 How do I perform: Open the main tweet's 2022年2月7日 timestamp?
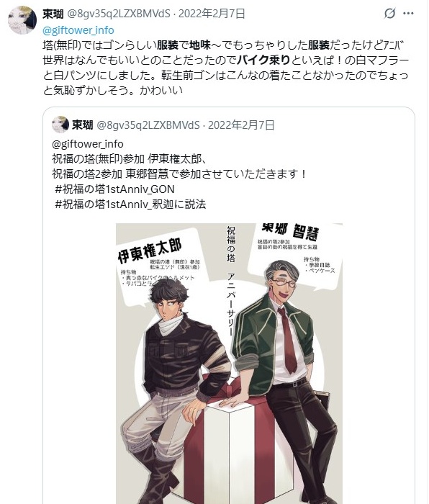click(x=212, y=14)
